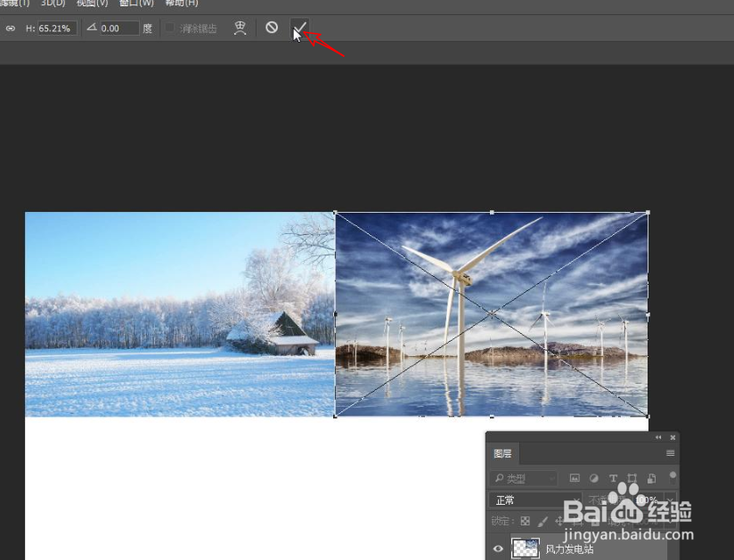This screenshot has width=734, height=560.
Task: Open the 类型 layer filter dropdown
Action: 524,479
